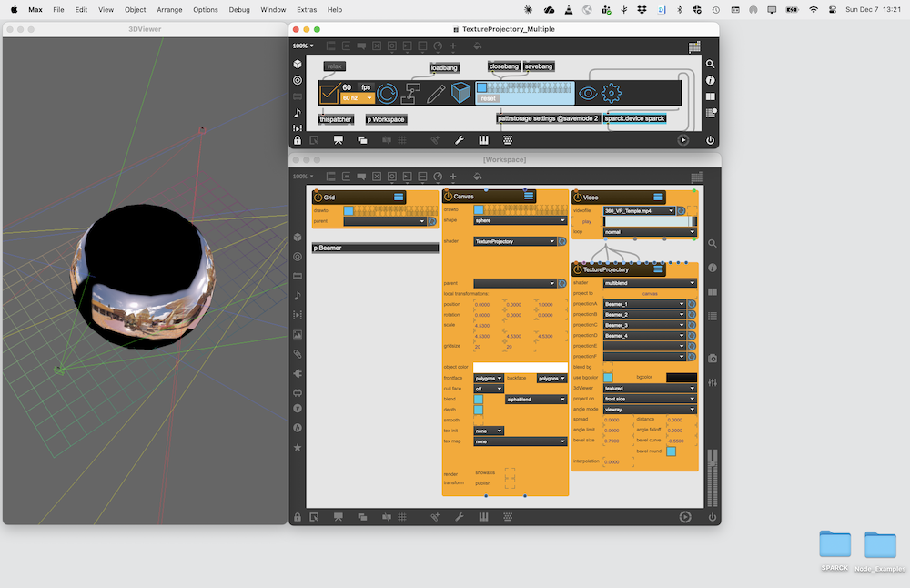Viewport: 910px width, 588px height.
Task: Click the camera snapshot icon in the right sidebar
Action: coord(712,359)
